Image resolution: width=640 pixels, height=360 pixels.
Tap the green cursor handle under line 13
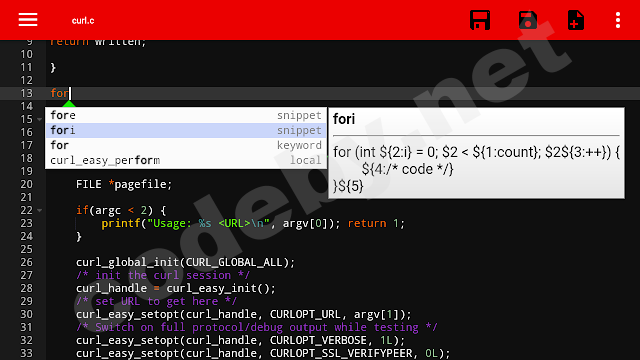coord(69,104)
